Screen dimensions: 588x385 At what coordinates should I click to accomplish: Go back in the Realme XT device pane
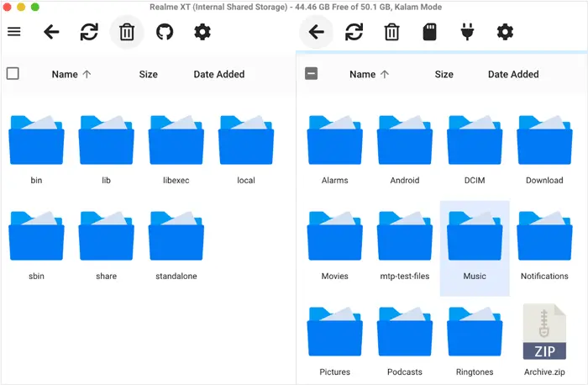pyautogui.click(x=316, y=32)
